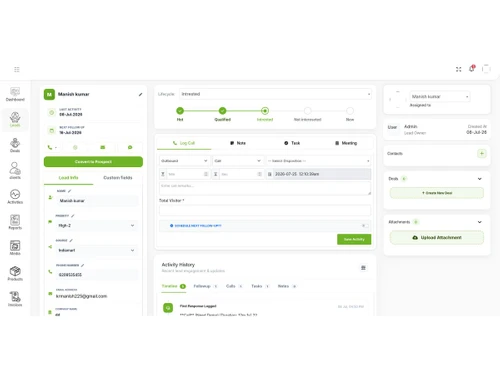Click the call seconds duration field
The height and width of the screenshot is (375, 500).
pyautogui.click(x=241, y=174)
